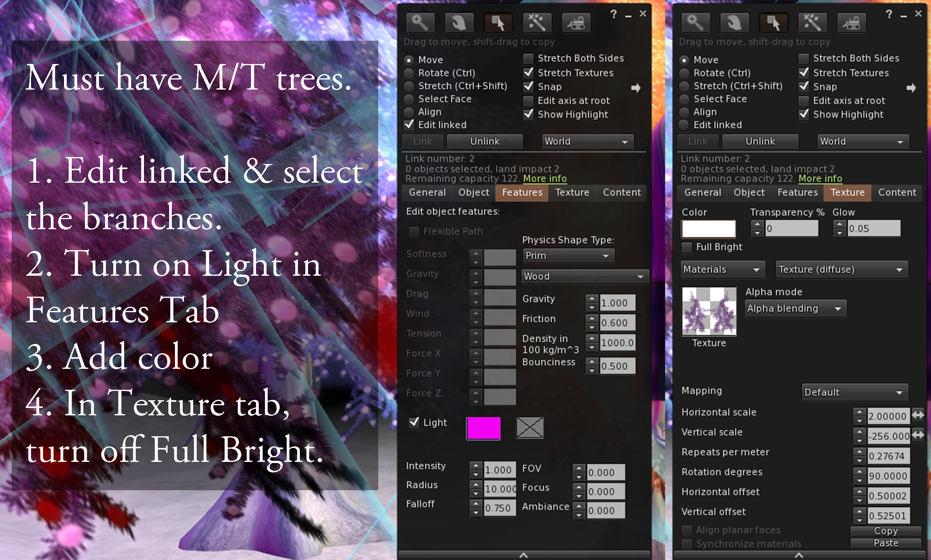This screenshot has height=560, width=931.
Task: Uncheck the Light checkbox
Action: point(414,422)
